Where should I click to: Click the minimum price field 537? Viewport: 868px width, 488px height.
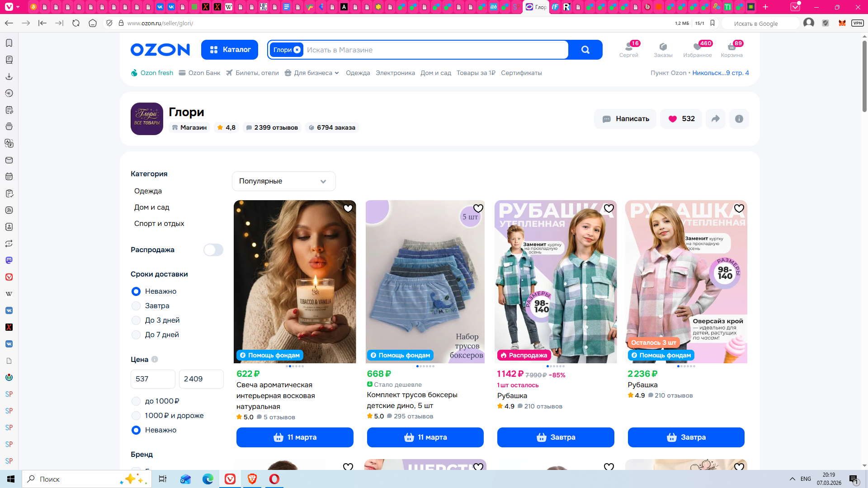pos(152,379)
